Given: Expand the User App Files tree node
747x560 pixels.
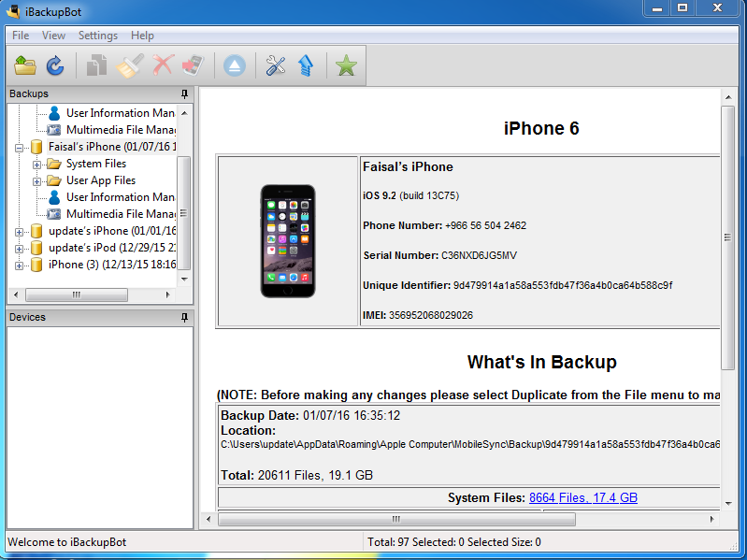Looking at the screenshot, I should click(36, 181).
